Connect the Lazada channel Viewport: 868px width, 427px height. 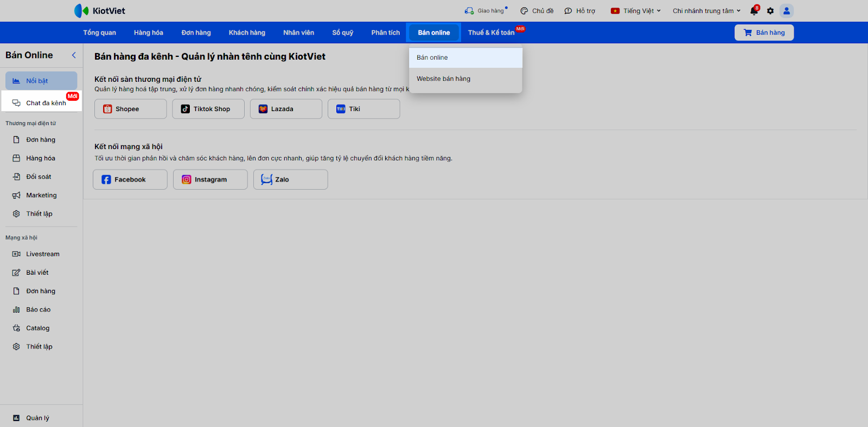pyautogui.click(x=286, y=109)
